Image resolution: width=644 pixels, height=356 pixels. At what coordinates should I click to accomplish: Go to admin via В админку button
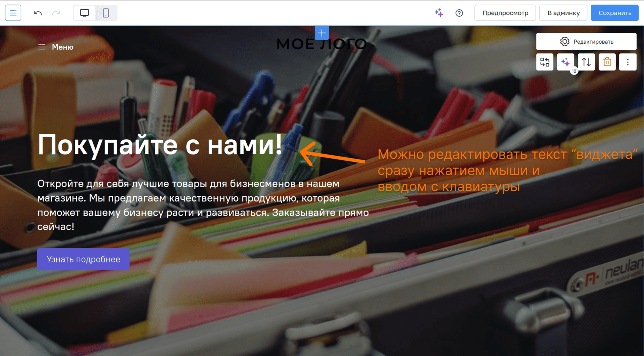coord(563,13)
